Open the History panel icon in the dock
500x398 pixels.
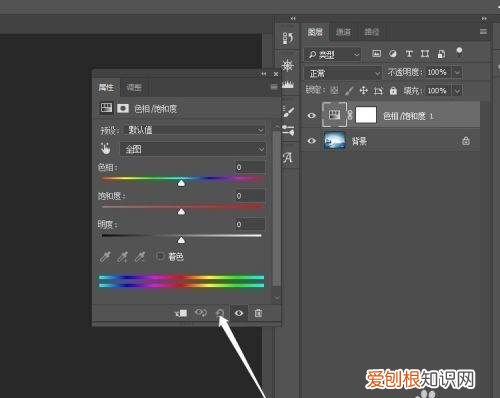click(288, 39)
